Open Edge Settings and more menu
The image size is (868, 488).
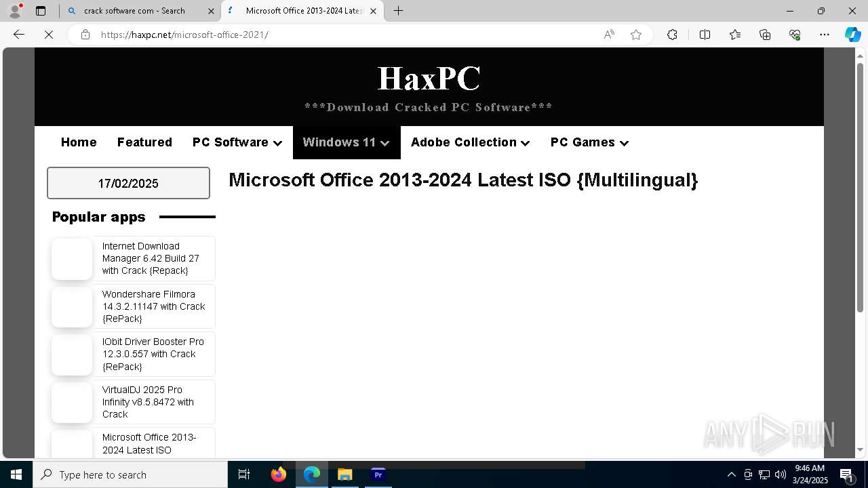click(825, 35)
